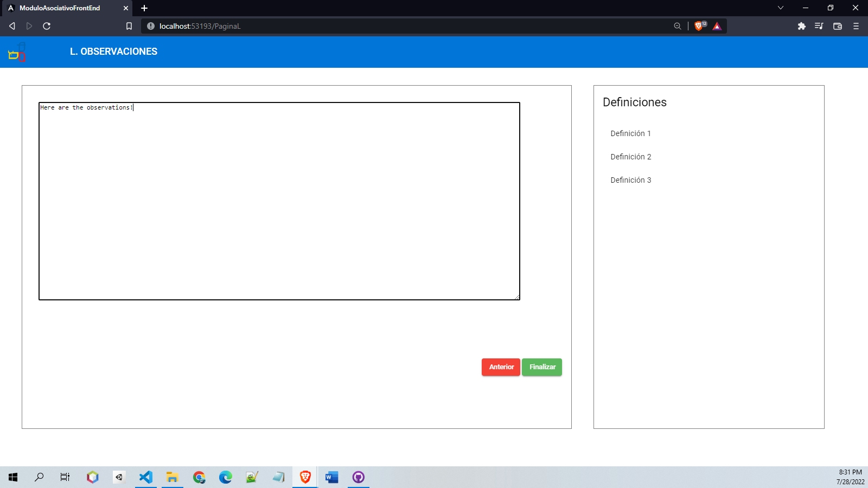
Task: Open the Brave Wallet icon
Action: coord(838,26)
